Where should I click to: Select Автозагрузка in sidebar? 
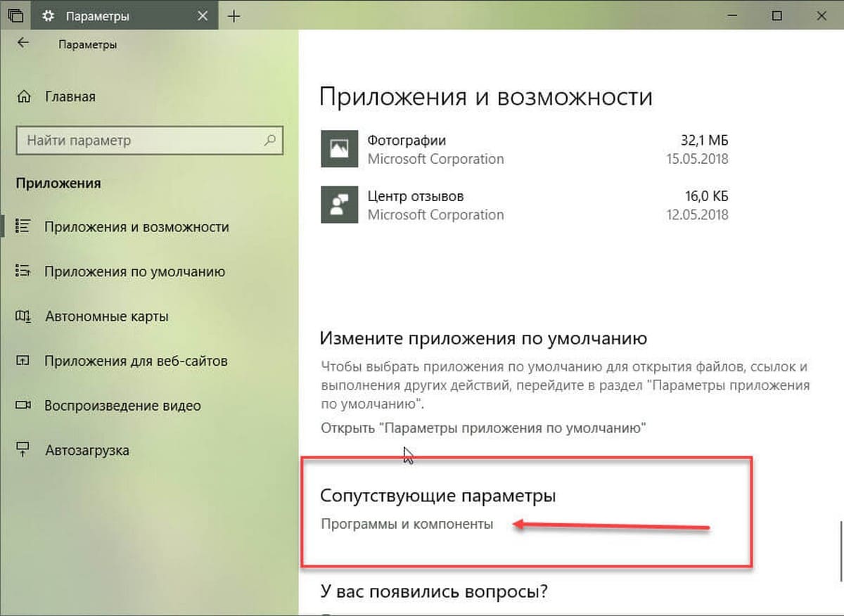[87, 450]
